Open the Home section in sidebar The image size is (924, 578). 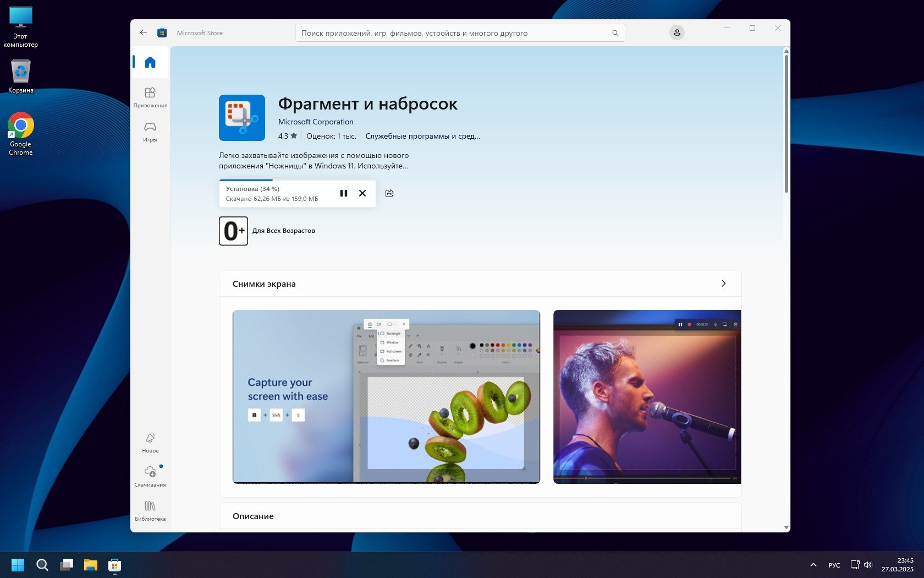coord(150,62)
